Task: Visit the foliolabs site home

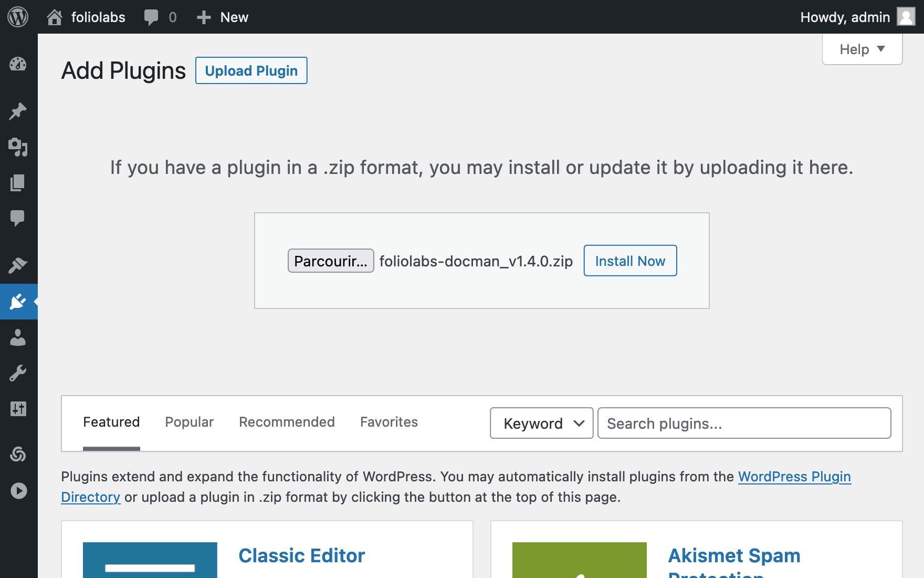Action: (55, 17)
